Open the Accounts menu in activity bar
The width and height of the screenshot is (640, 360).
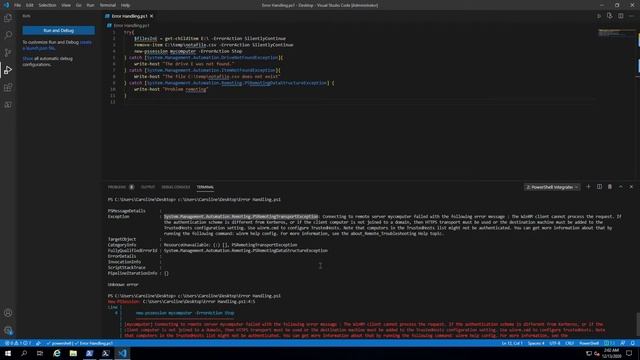8,313
